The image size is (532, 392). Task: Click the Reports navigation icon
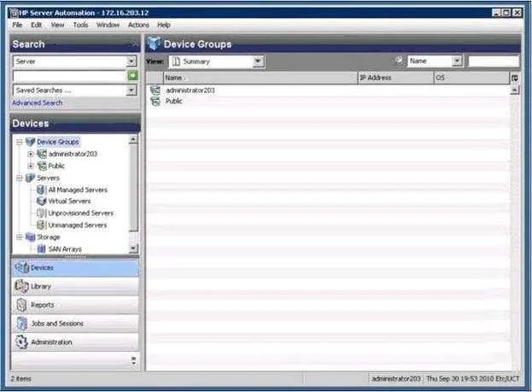coord(21,305)
